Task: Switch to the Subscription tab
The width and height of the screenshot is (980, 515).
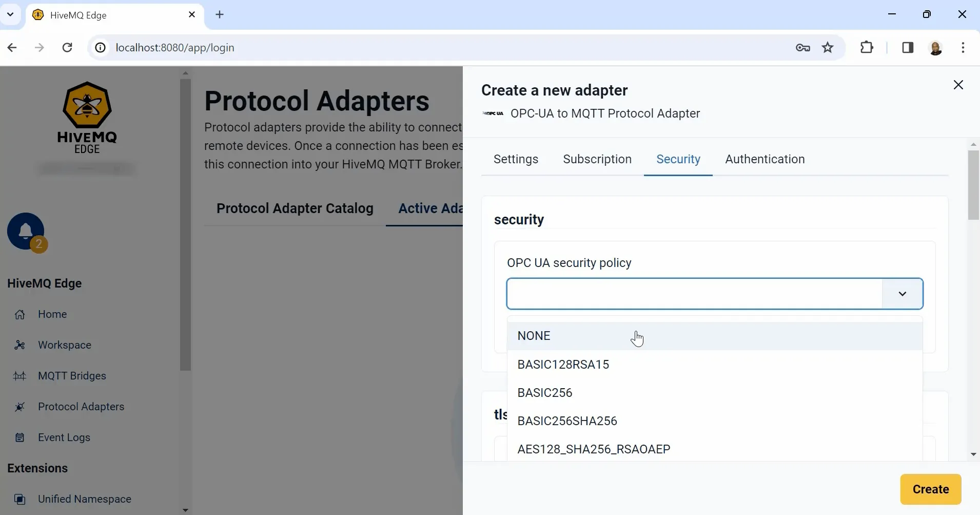Action: 597,159
